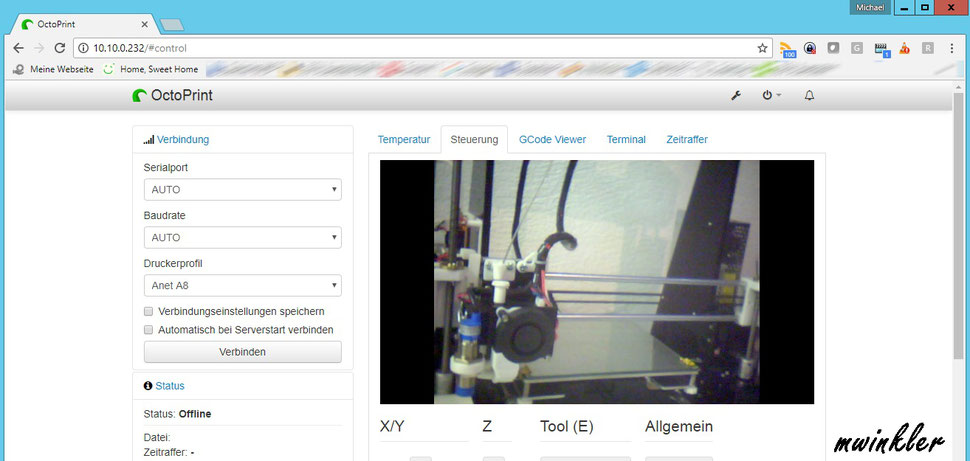The image size is (970, 461).
Task: Click the X/Y heading
Action: point(392,426)
